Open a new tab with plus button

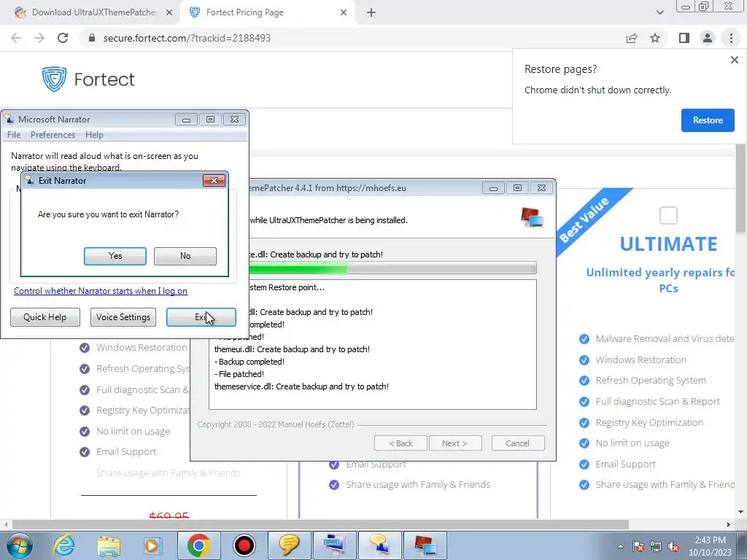click(371, 12)
